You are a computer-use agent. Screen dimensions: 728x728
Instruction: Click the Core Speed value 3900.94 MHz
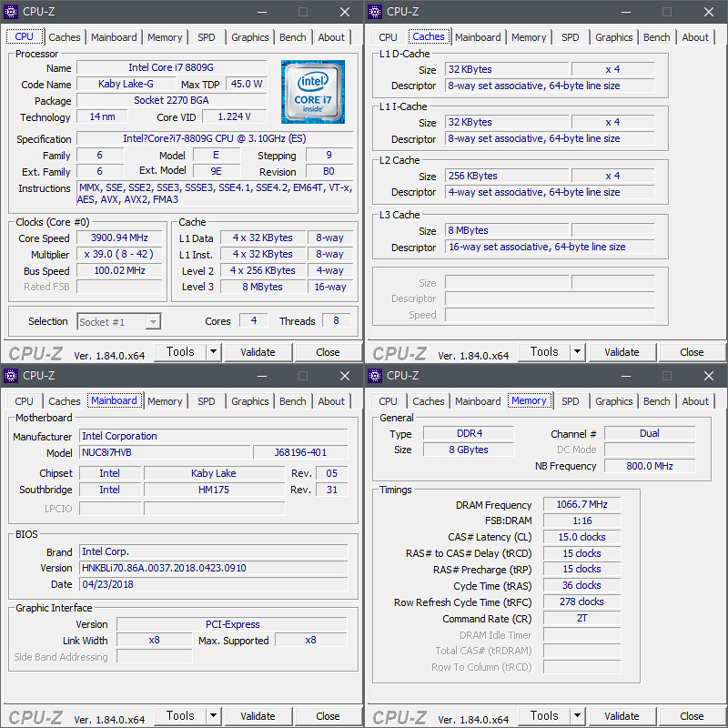coord(119,238)
